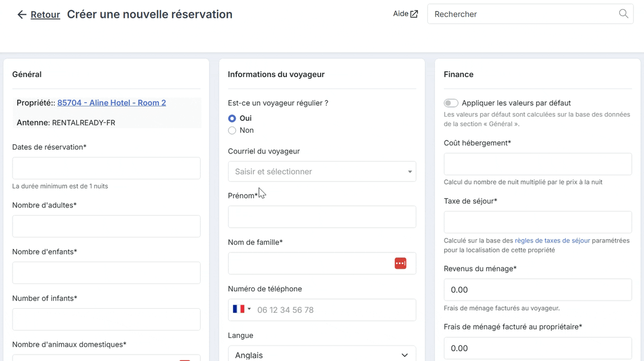Open the phone country code dropdown arrow
Image resolution: width=644 pixels, height=361 pixels.
[249, 309]
